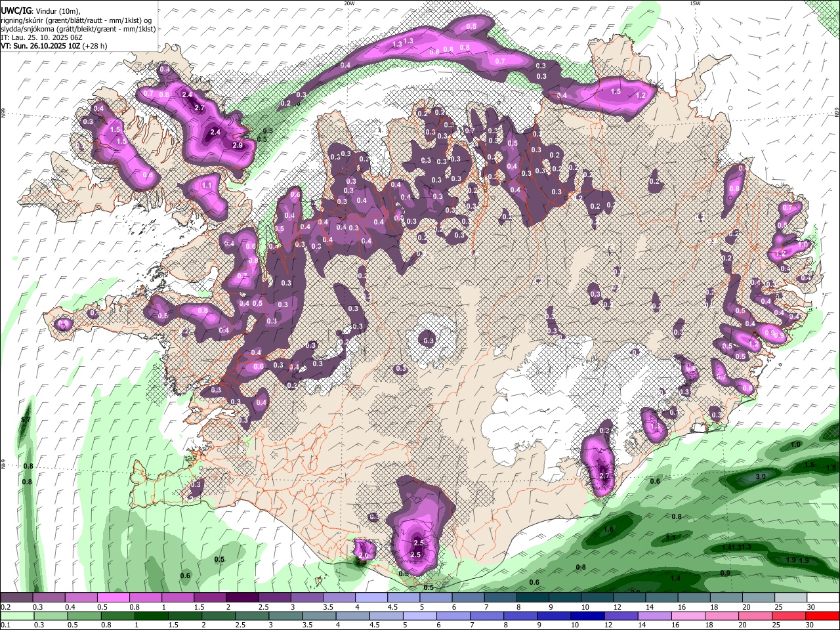Click the '0.1' legend scale value
The width and height of the screenshot is (840, 630).
click(6, 625)
